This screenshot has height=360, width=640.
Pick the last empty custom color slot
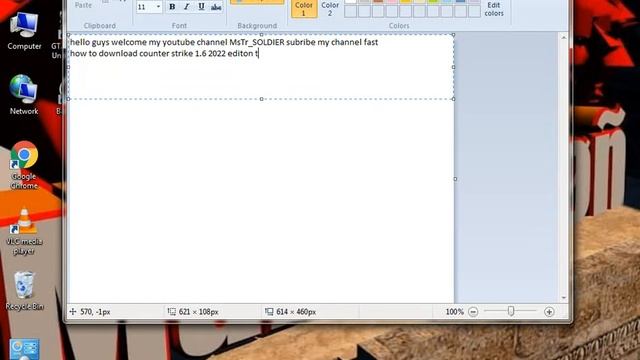point(474,11)
